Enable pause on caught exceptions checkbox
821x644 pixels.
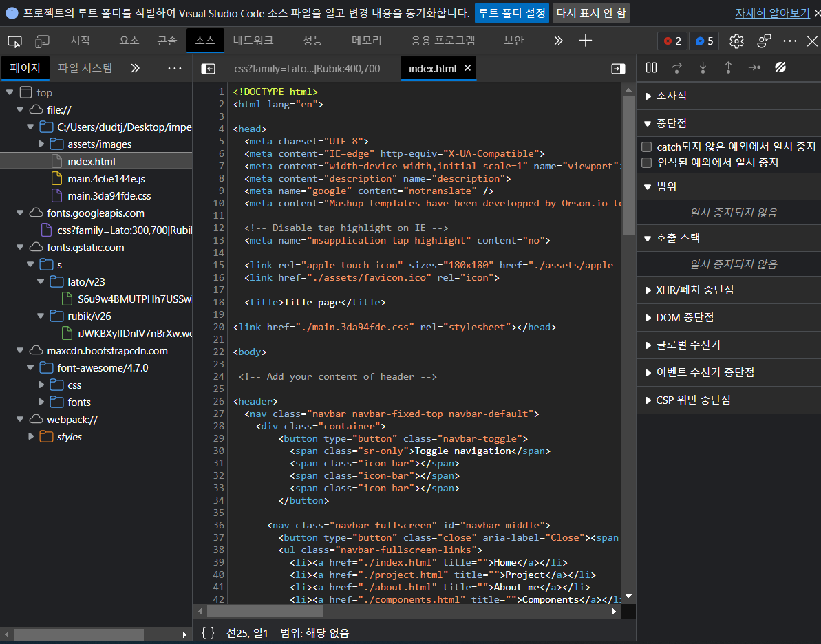(x=646, y=163)
